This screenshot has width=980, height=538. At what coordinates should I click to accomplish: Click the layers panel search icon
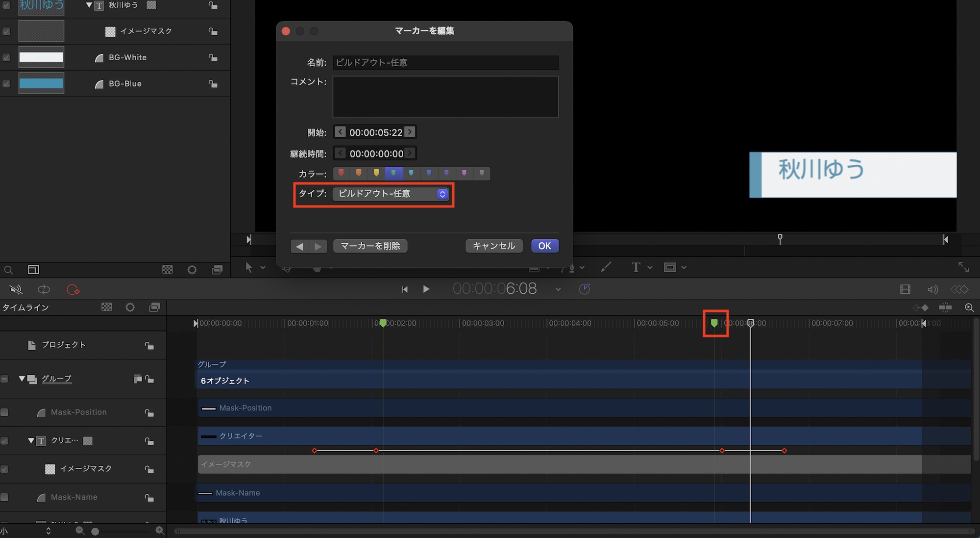tap(8, 270)
